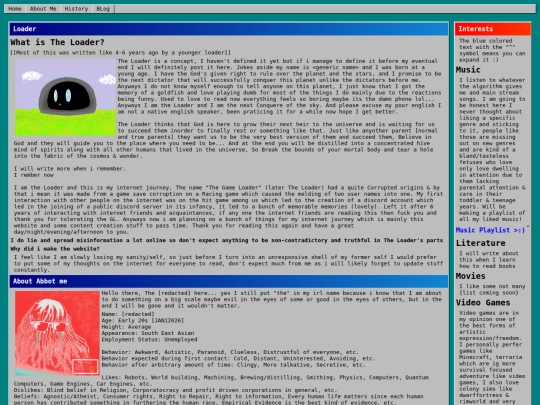This screenshot has width=540, height=405.
Task: Click the bold misinformation warning line
Action: pyautogui.click(x=227, y=240)
